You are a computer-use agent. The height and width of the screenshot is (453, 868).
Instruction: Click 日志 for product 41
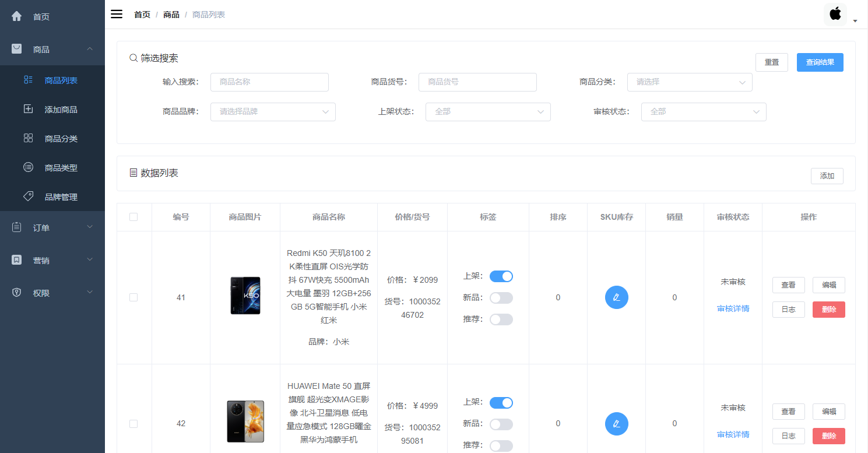[x=789, y=310]
